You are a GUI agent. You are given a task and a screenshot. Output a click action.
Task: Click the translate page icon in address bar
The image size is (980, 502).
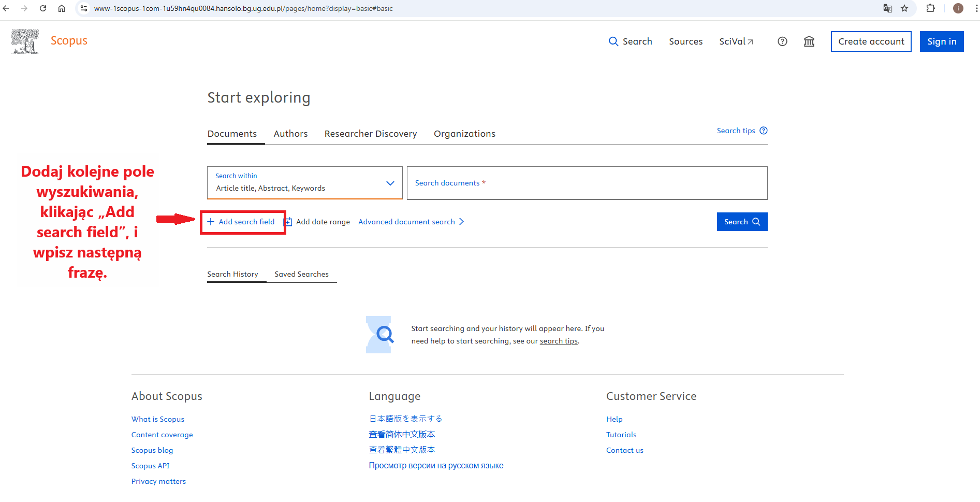[887, 8]
